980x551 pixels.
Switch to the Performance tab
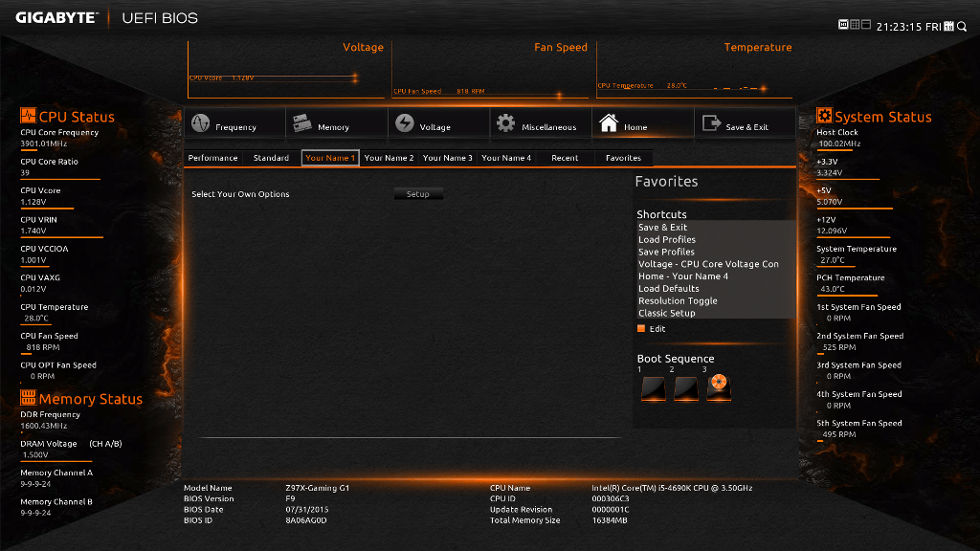pos(213,158)
